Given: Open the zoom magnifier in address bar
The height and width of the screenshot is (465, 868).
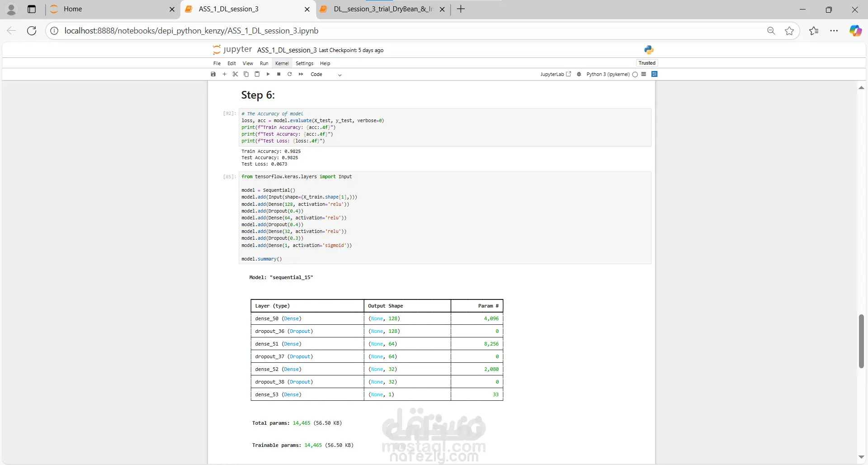Looking at the screenshot, I should (x=771, y=31).
